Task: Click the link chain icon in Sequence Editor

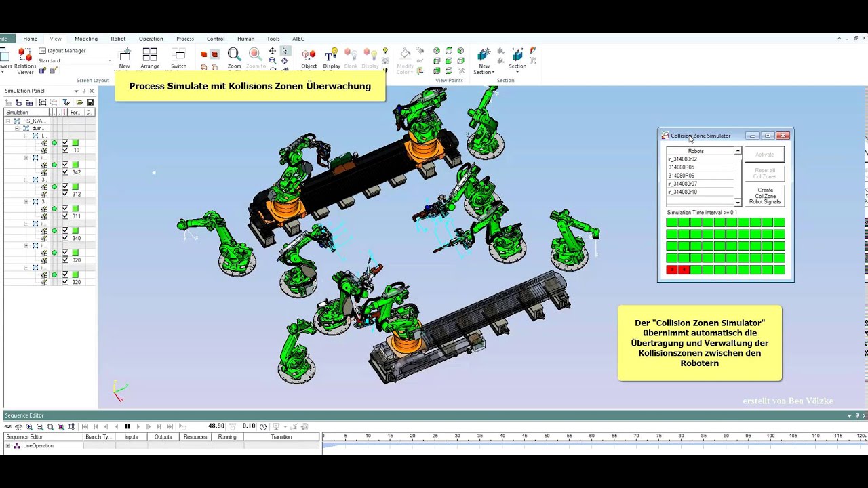Action: point(8,426)
